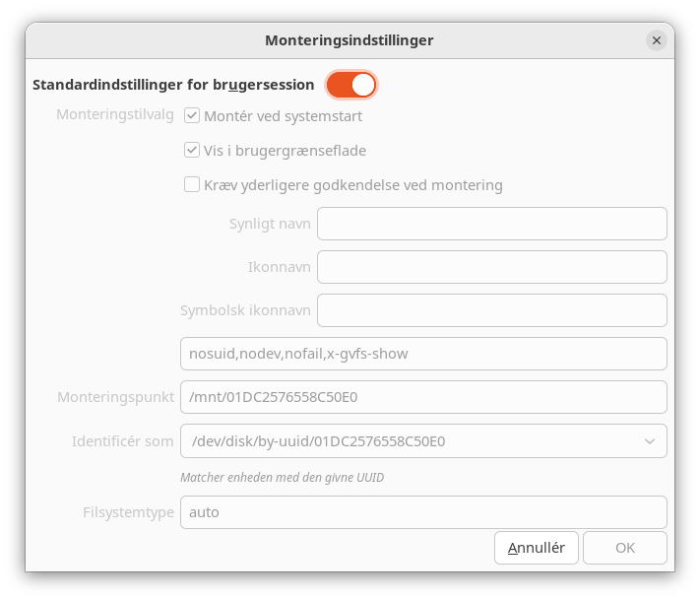This screenshot has width=700, height=600.
Task: Expand the Identificér som dropdown arrow
Action: click(650, 441)
